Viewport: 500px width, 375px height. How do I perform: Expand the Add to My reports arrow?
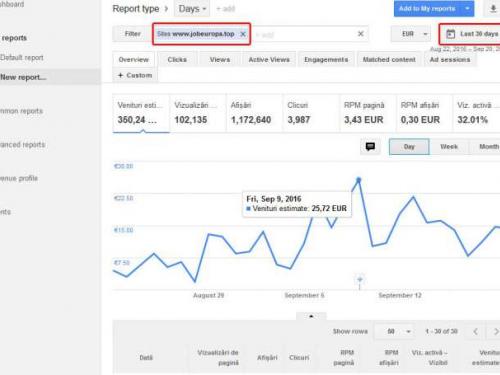(467, 9)
